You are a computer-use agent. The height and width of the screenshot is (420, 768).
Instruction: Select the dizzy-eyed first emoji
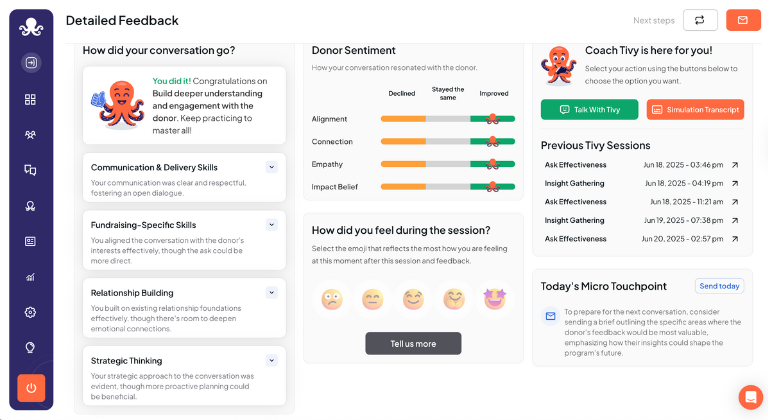332,298
